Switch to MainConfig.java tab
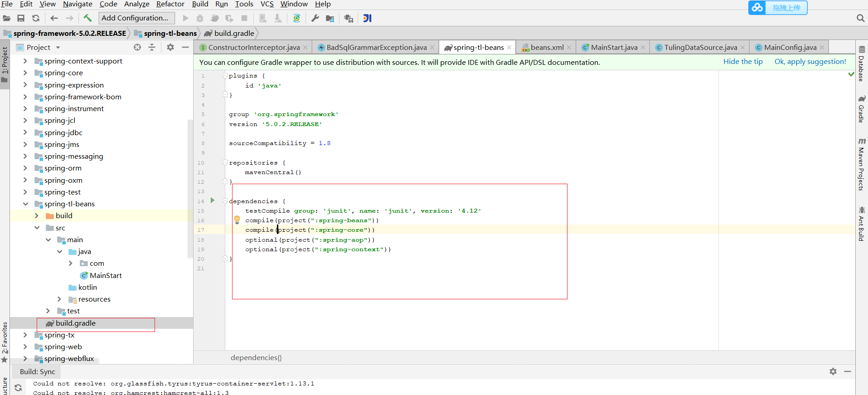The height and width of the screenshot is (395, 868). (x=790, y=47)
